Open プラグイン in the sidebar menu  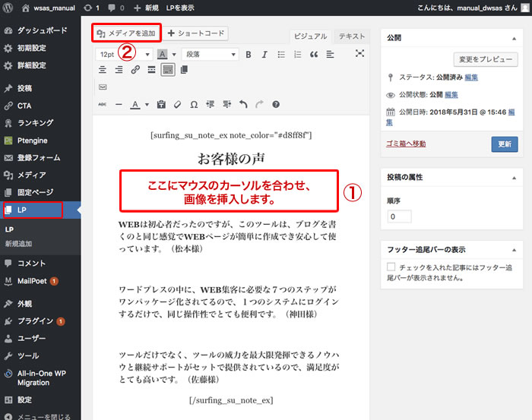point(35,321)
